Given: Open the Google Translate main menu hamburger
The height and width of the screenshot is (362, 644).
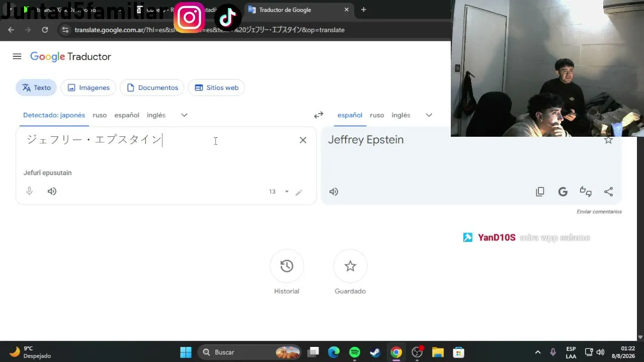Looking at the screenshot, I should 17,56.
